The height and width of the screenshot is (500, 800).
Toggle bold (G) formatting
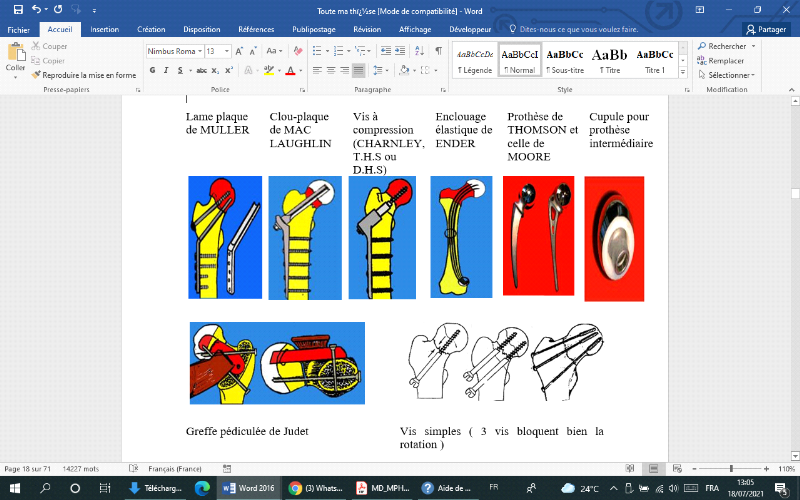tap(153, 70)
